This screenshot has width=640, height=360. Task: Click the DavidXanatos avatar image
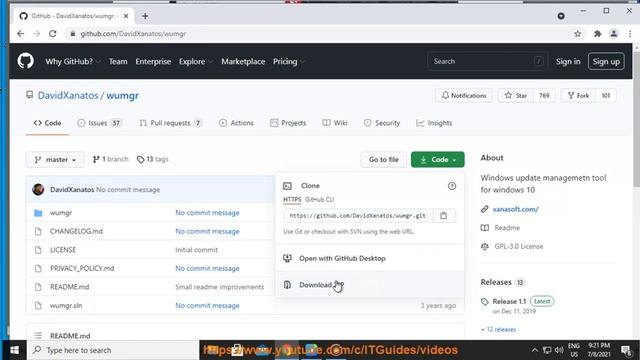pyautogui.click(x=38, y=189)
